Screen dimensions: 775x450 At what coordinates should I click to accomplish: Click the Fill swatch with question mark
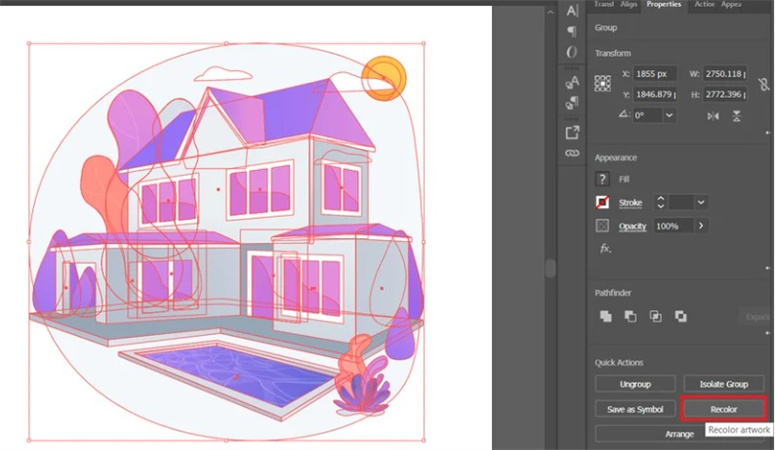pyautogui.click(x=602, y=179)
